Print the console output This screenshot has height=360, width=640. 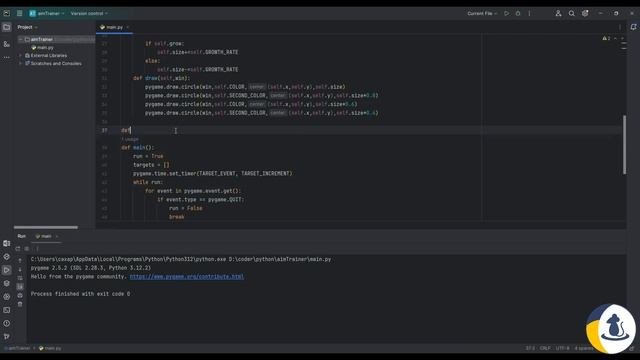coord(20,295)
